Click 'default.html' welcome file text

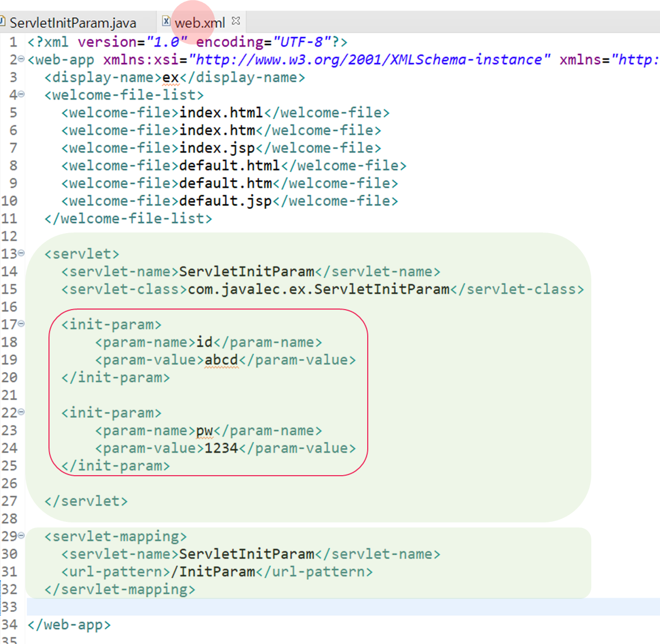[229, 166]
